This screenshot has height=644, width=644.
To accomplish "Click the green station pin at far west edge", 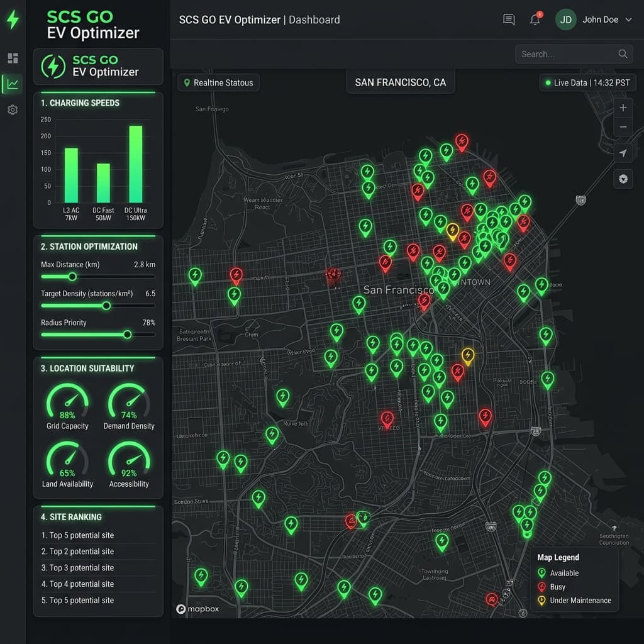I will [195, 276].
